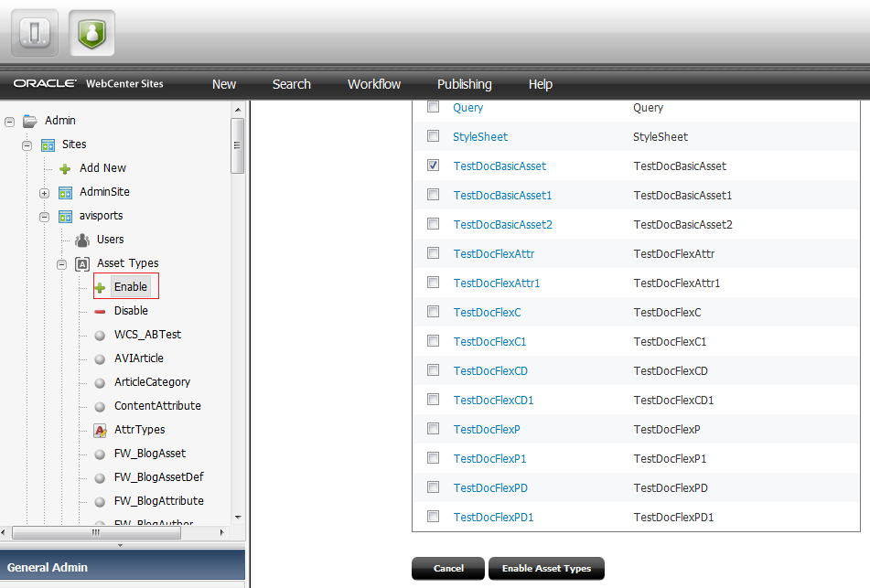
Task: Click the AttrTypes icon
Action: click(x=100, y=431)
